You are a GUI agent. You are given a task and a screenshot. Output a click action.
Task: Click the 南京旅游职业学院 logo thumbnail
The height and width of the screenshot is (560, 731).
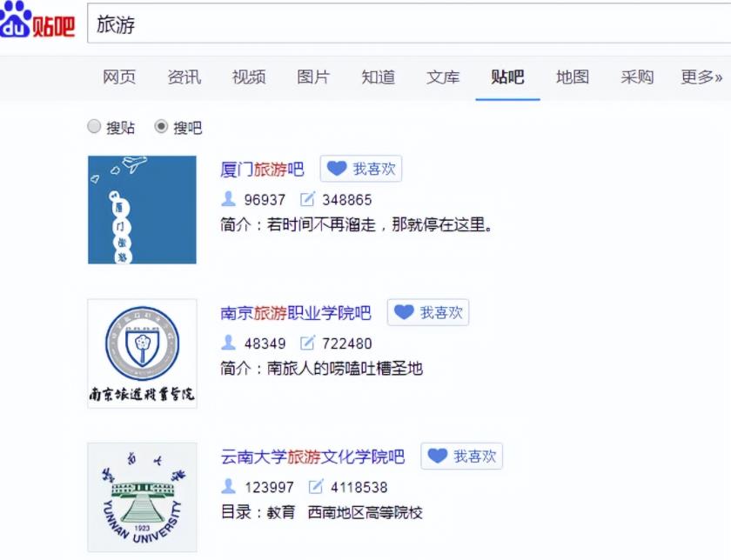(x=142, y=353)
